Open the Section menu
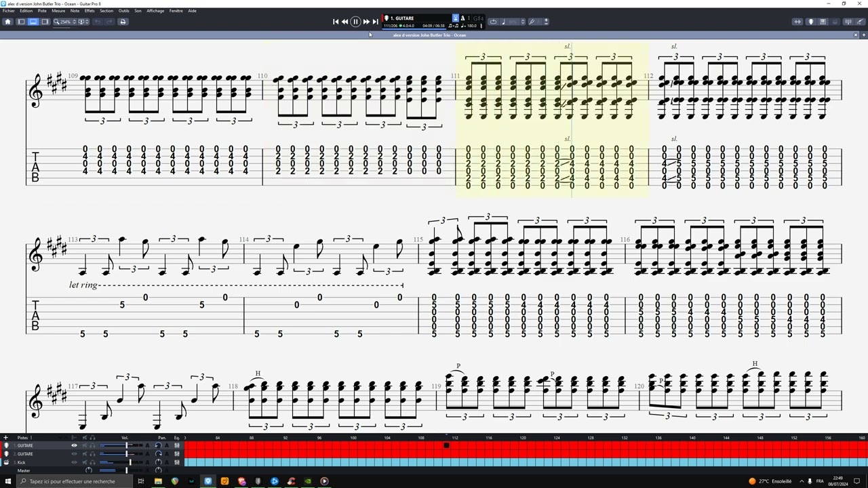 (x=106, y=11)
